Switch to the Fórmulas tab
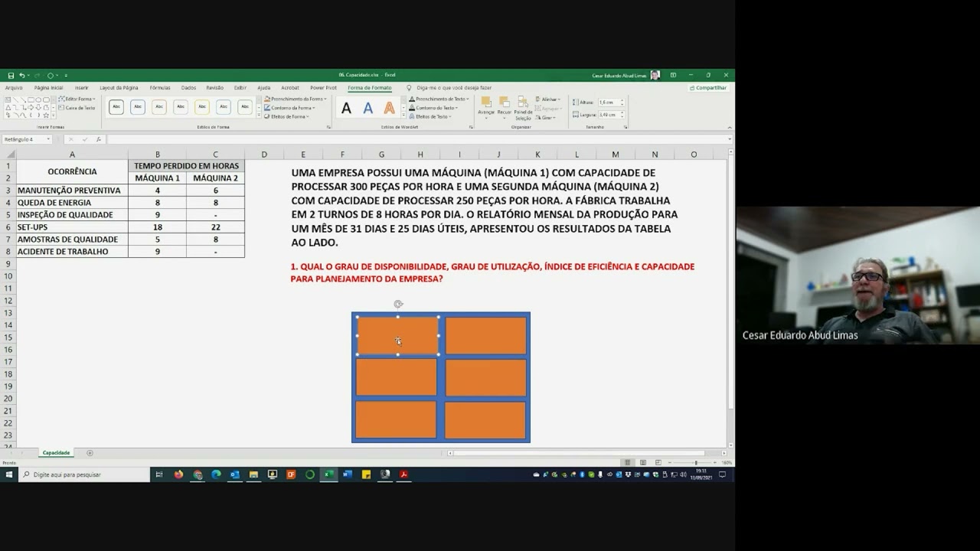Image resolution: width=980 pixels, height=551 pixels. click(160, 88)
